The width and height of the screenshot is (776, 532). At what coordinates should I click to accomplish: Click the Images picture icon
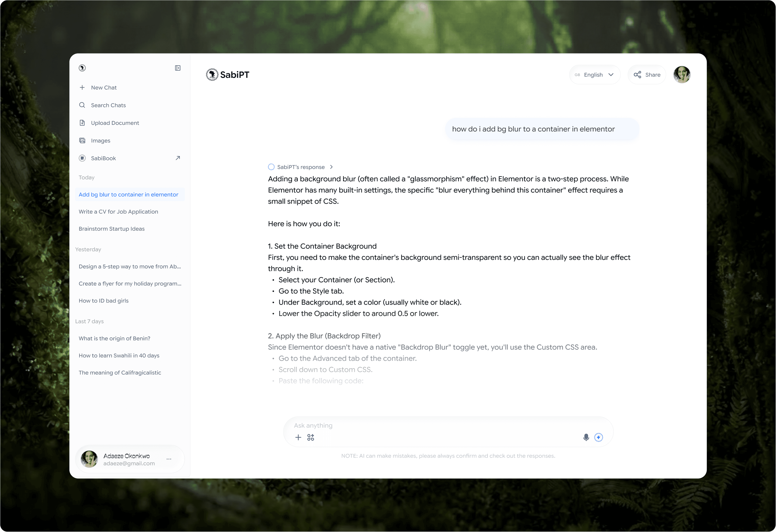pos(82,141)
